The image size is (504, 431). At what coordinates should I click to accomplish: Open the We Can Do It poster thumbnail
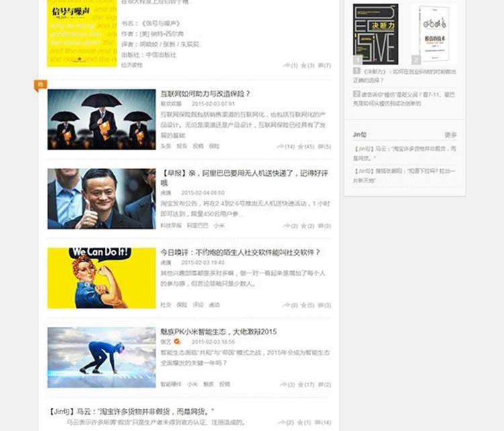point(101,278)
